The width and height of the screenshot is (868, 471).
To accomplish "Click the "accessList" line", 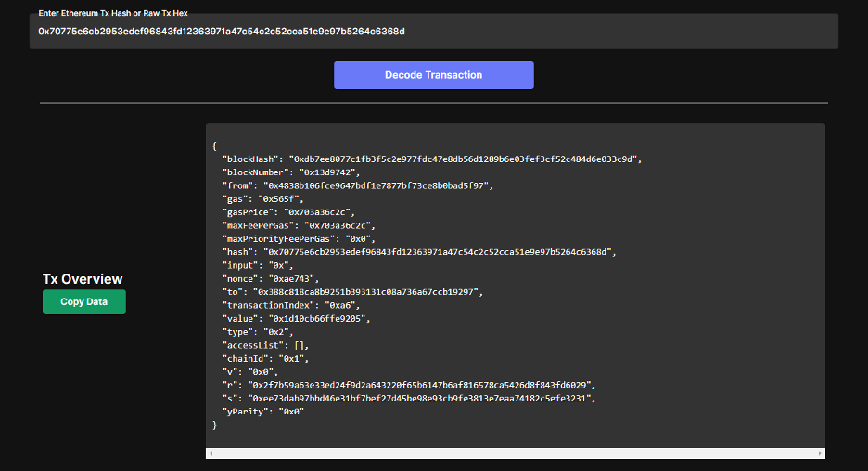I will [x=266, y=345].
